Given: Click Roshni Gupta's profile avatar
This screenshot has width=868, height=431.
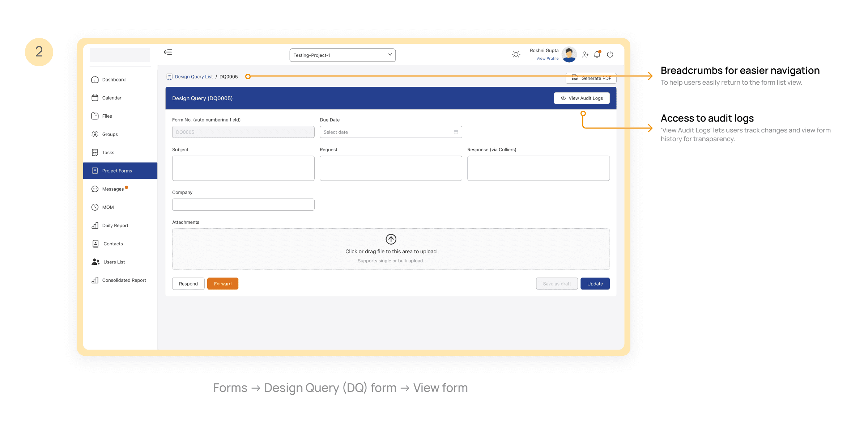Looking at the screenshot, I should (569, 54).
